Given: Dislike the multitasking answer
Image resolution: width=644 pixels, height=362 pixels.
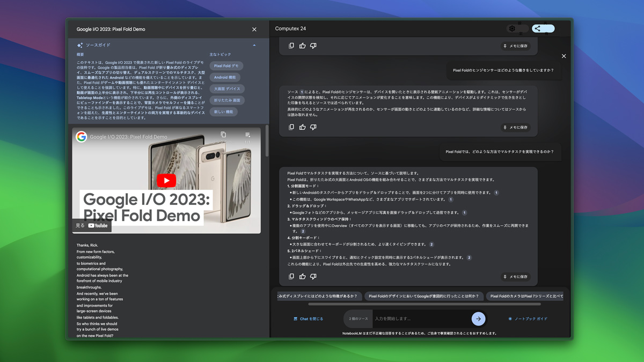Looking at the screenshot, I should pos(313,277).
